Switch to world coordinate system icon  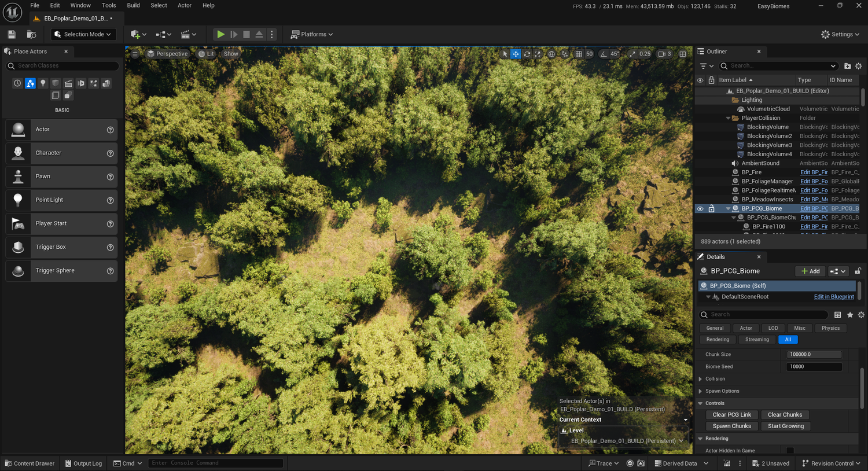click(552, 54)
